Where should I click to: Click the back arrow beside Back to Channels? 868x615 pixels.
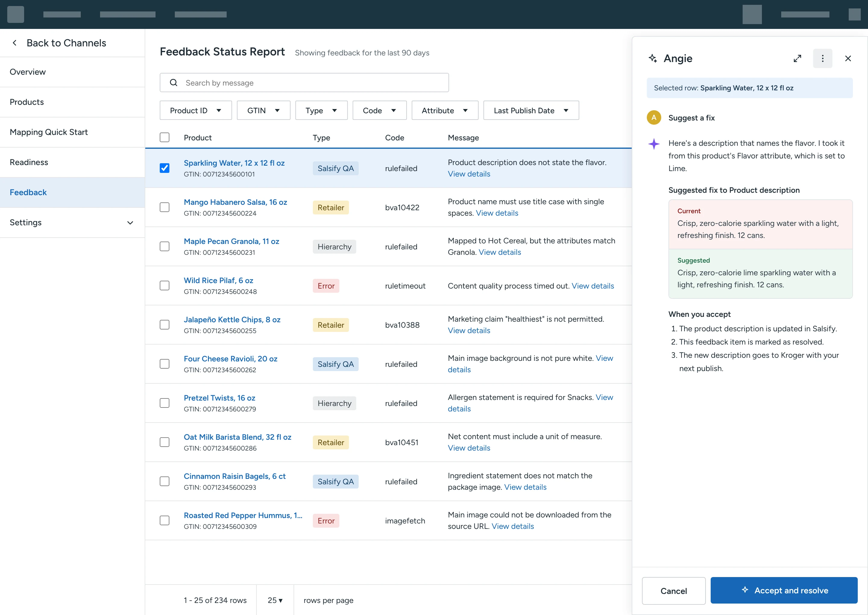pos(14,43)
